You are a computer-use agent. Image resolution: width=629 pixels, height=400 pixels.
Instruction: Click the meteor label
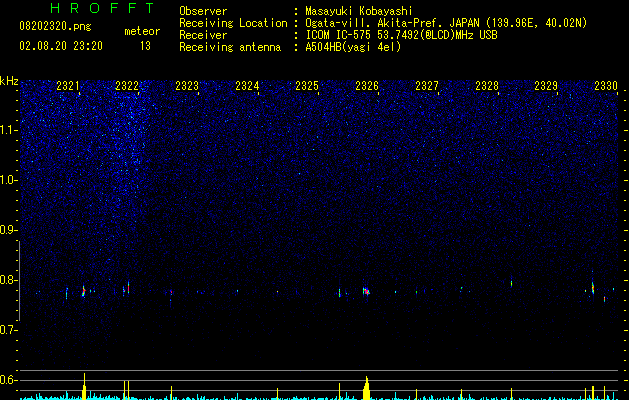point(142,31)
